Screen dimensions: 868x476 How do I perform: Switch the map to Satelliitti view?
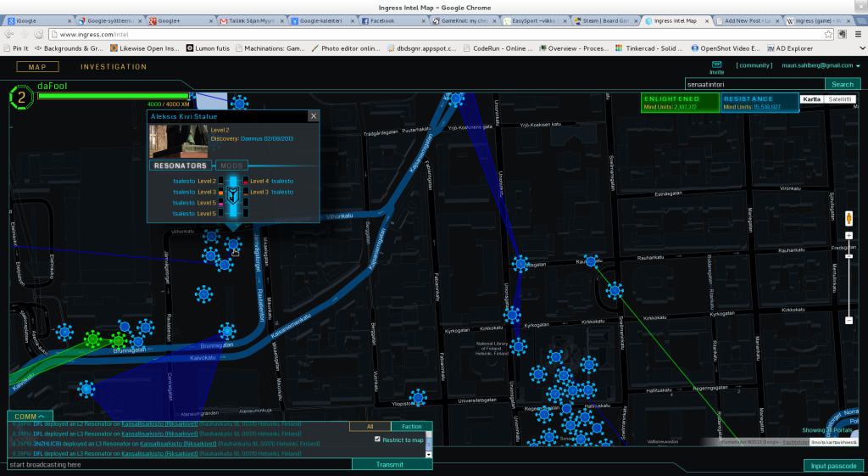(x=840, y=99)
